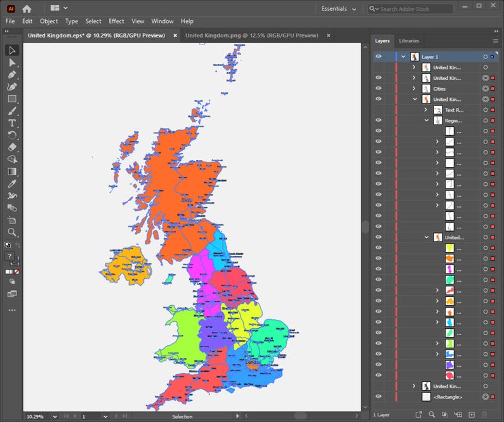Image resolution: width=504 pixels, height=422 pixels.
Task: Open the Essentials workspace dropdown
Action: pos(338,9)
